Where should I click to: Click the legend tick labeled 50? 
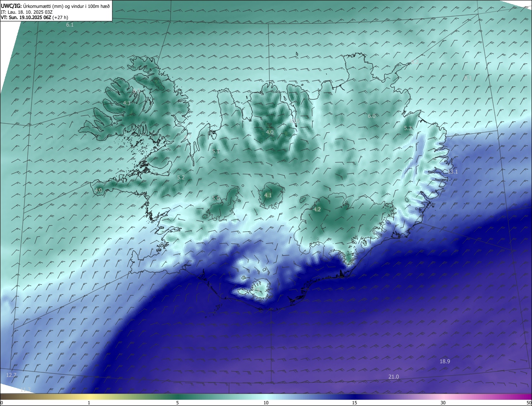pos(529,403)
